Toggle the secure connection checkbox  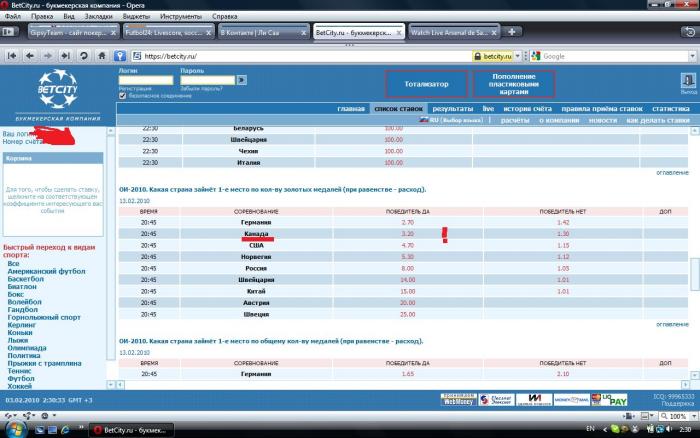122,96
